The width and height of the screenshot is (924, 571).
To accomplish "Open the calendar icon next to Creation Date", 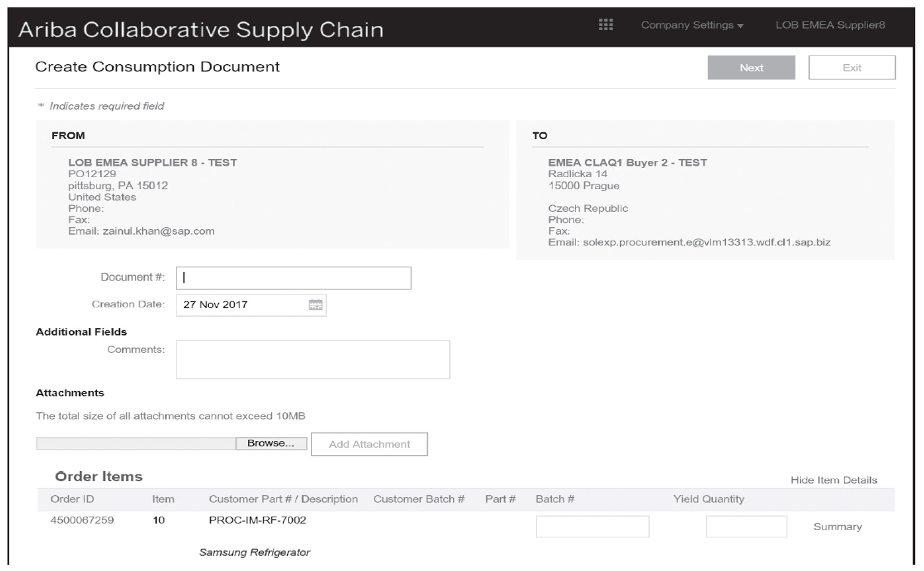I will [x=315, y=304].
